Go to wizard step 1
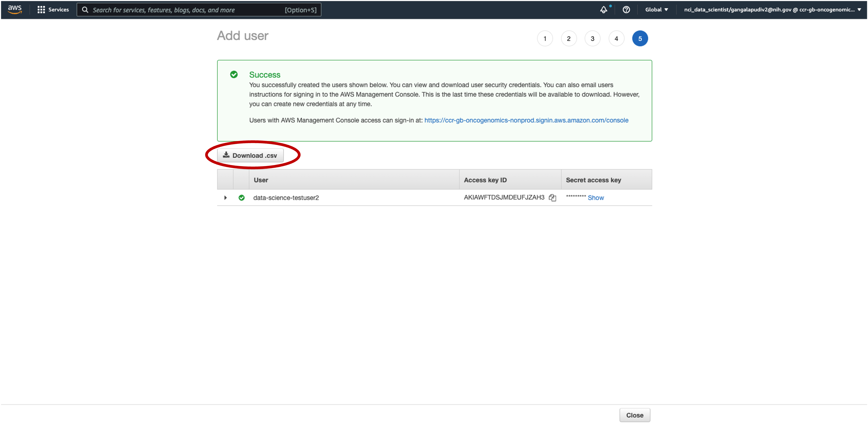Screen dimensions: 868x426 (x=545, y=39)
